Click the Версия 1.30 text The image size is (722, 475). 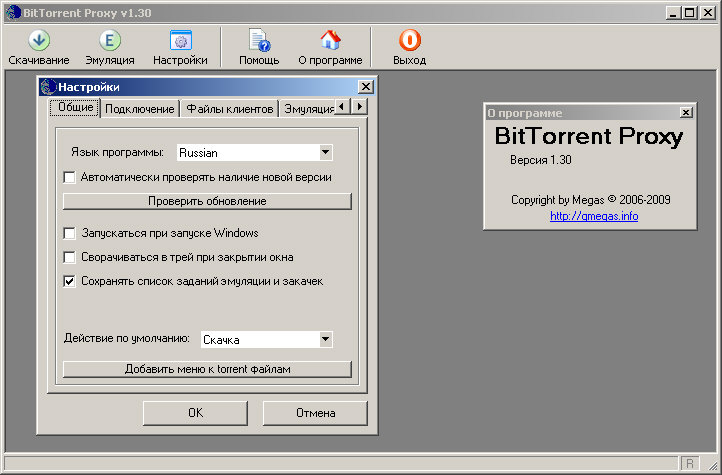pyautogui.click(x=541, y=160)
